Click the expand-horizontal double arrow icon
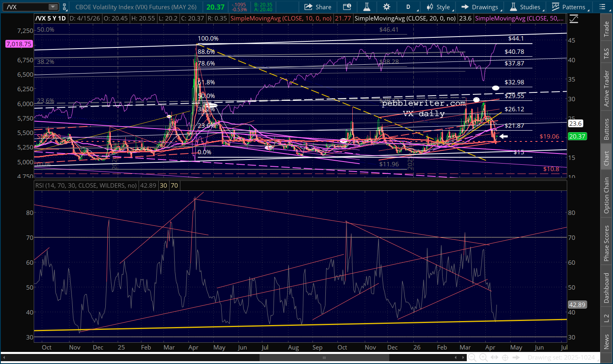Screen dimensions: 613x364 pyautogui.click(x=494, y=357)
